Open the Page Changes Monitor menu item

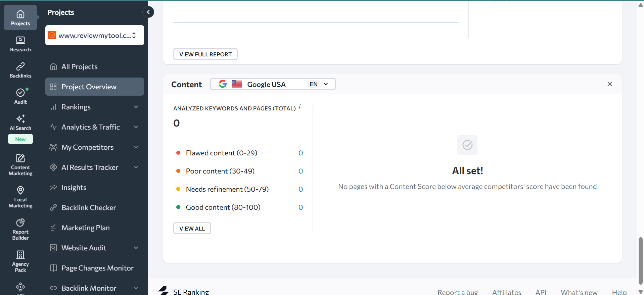coord(95,268)
